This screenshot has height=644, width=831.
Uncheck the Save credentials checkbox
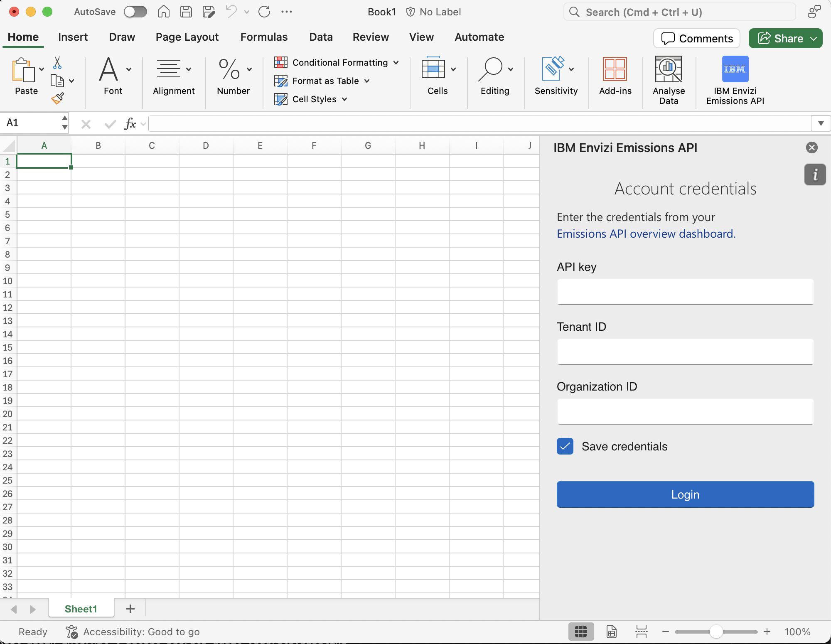pos(565,446)
